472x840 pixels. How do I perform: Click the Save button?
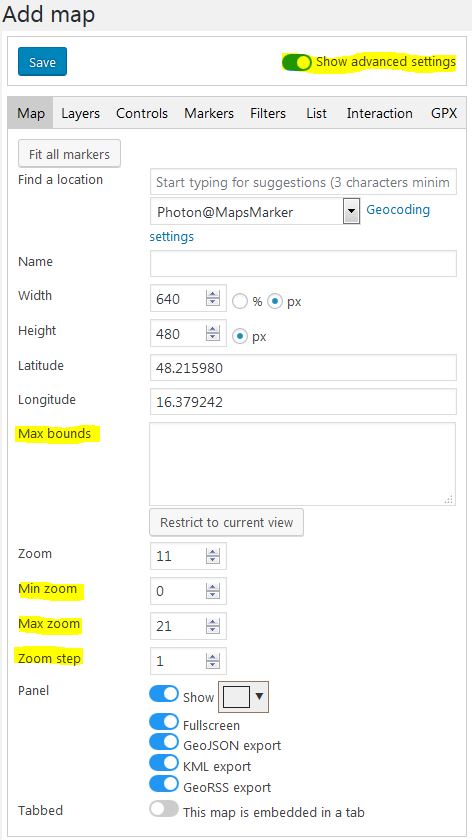point(42,62)
